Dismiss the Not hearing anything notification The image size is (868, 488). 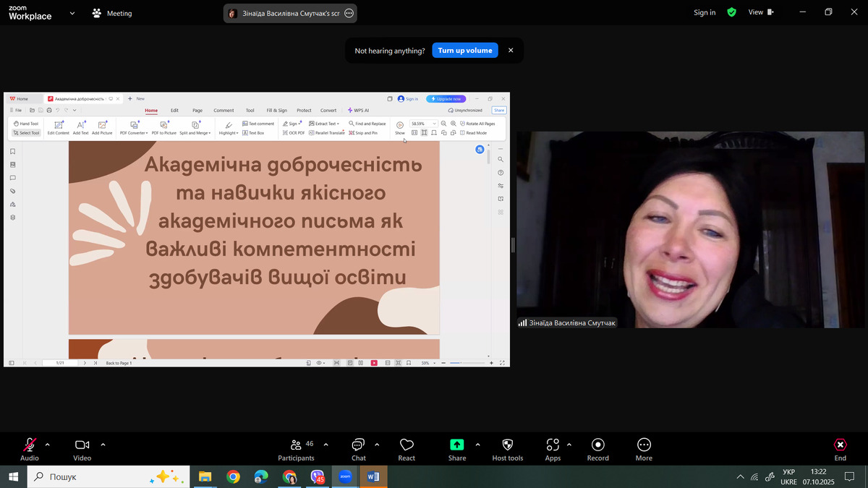point(511,51)
